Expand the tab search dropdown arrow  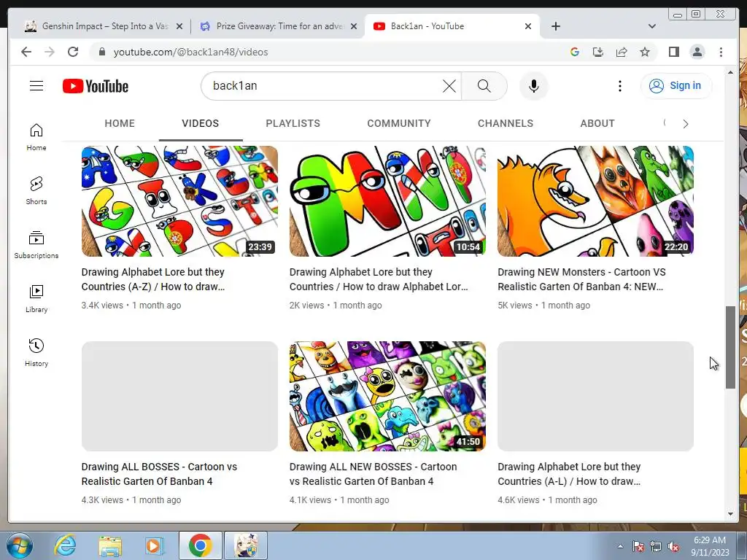(651, 26)
